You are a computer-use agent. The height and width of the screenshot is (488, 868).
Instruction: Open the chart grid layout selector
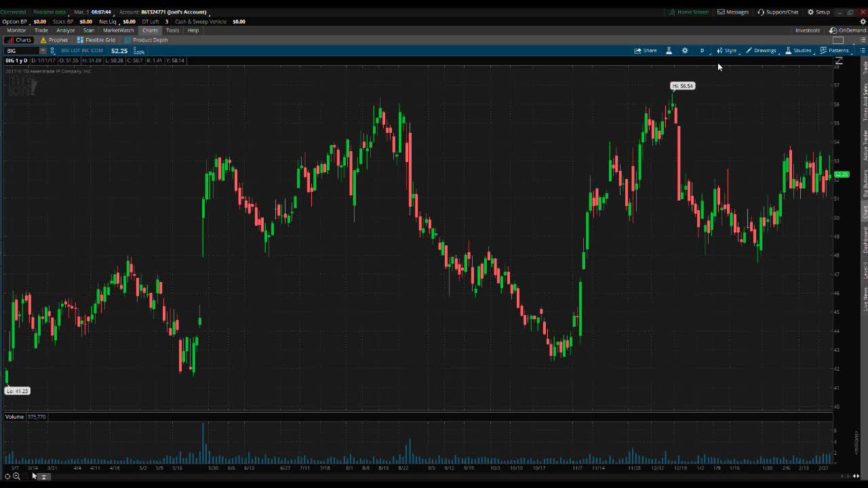point(838,40)
